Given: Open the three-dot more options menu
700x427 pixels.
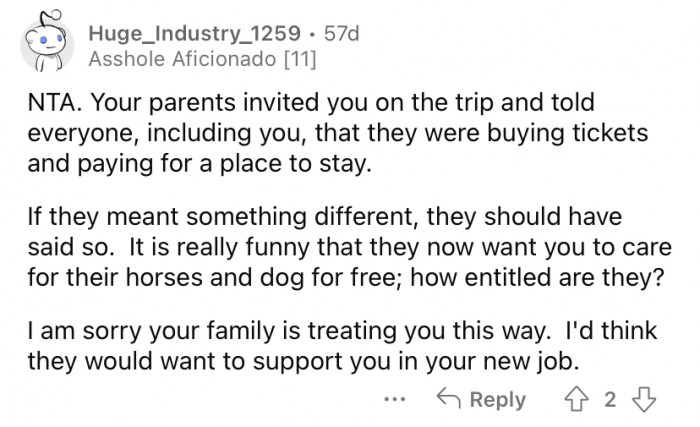Looking at the screenshot, I should click(396, 399).
